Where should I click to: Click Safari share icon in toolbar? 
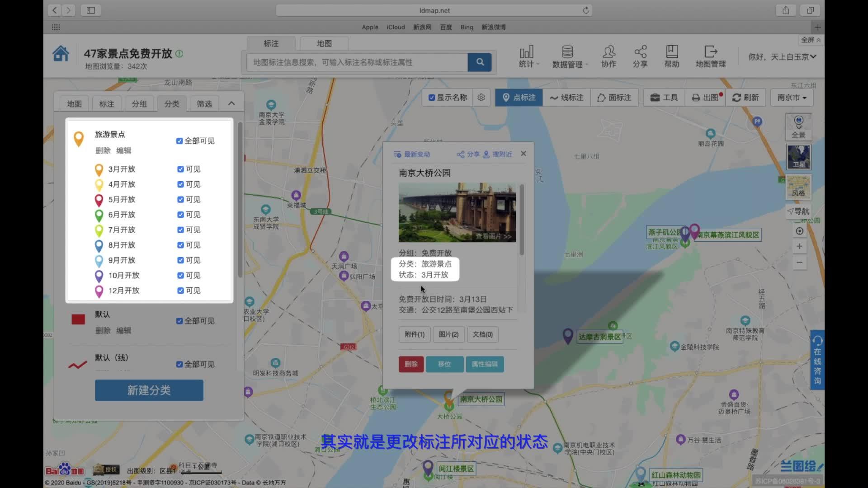pyautogui.click(x=786, y=10)
